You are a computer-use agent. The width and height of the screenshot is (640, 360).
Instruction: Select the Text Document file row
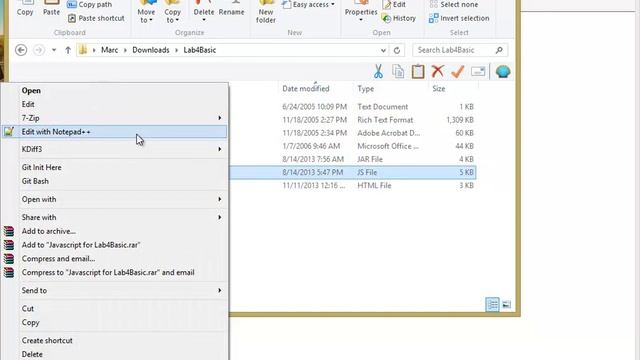[352, 107]
